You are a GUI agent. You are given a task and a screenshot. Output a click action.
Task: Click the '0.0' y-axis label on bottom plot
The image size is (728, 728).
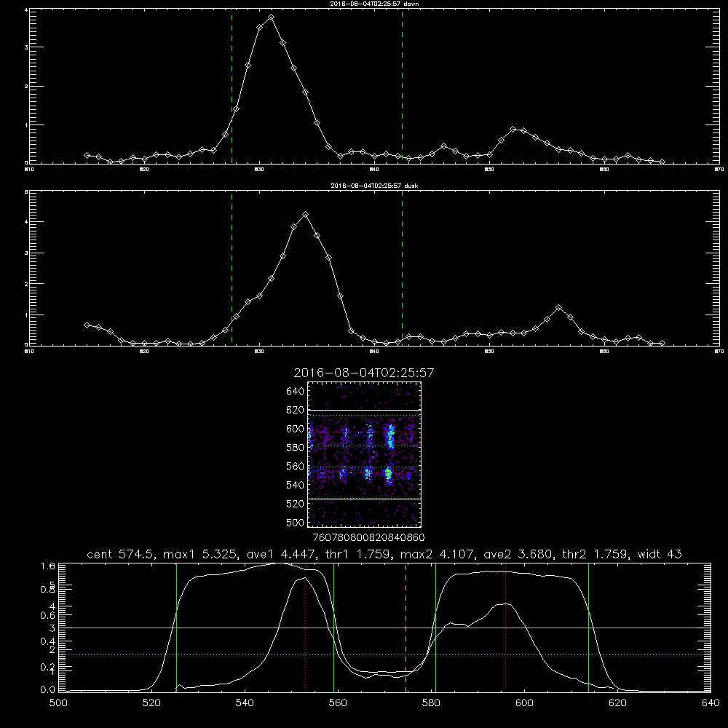pos(48,689)
